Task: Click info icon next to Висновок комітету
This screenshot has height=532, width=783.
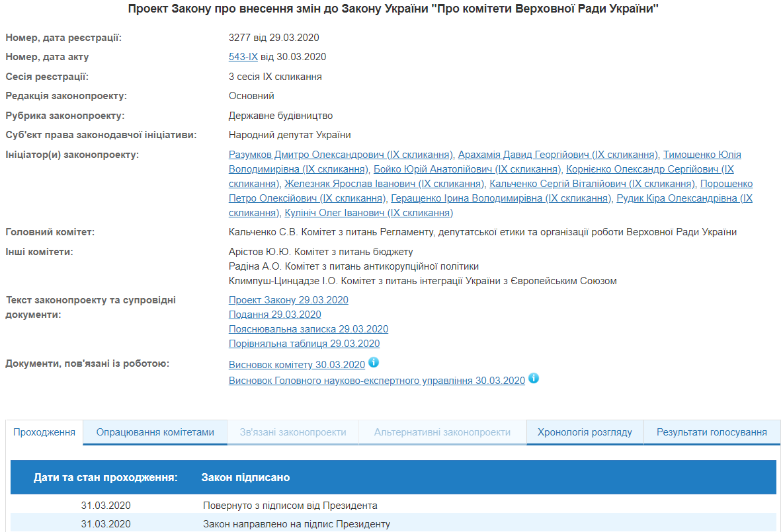Action: click(374, 363)
